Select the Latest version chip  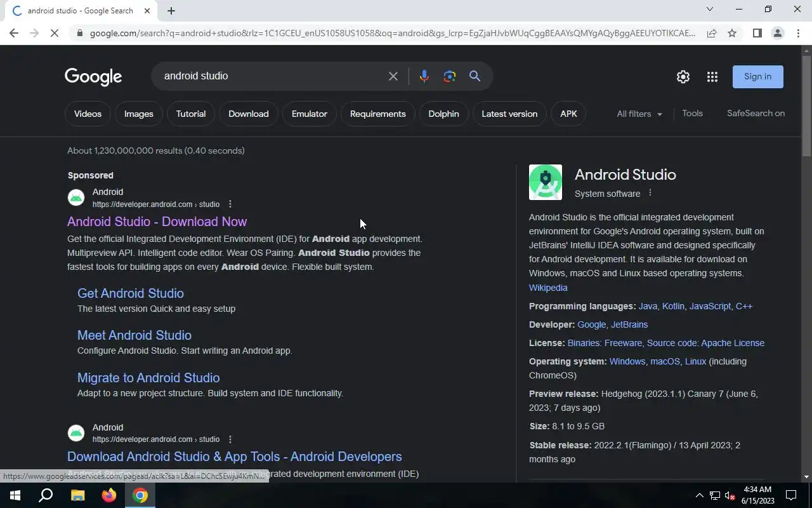coord(509,114)
